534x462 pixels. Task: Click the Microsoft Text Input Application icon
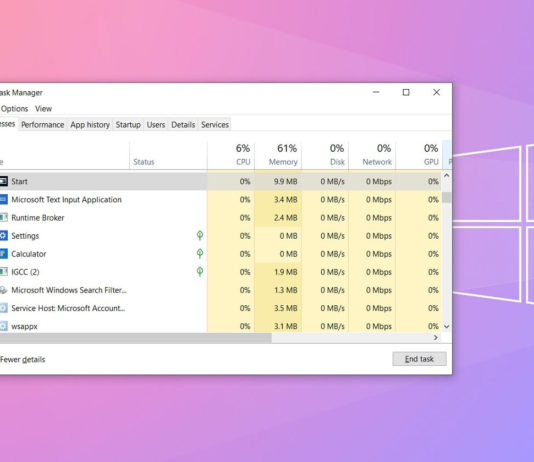(x=3, y=199)
